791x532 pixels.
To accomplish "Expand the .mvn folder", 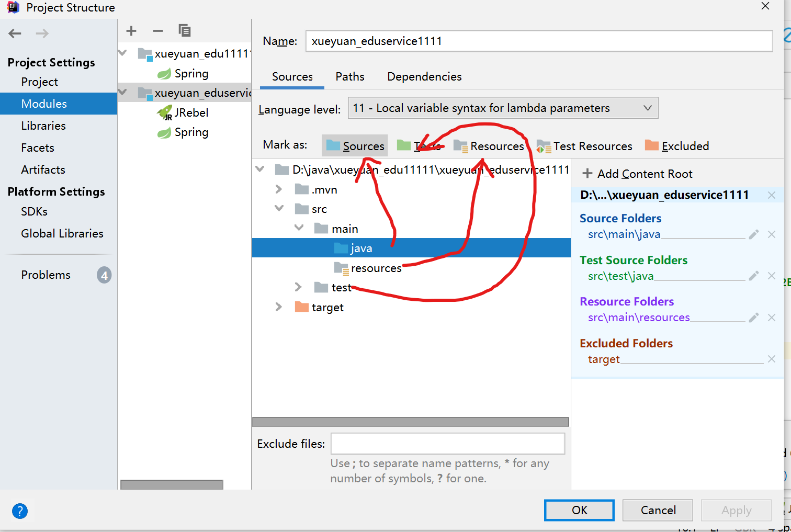I will pyautogui.click(x=279, y=189).
